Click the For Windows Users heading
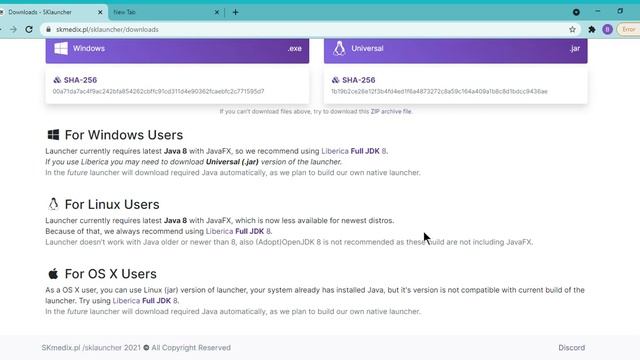 (124, 135)
